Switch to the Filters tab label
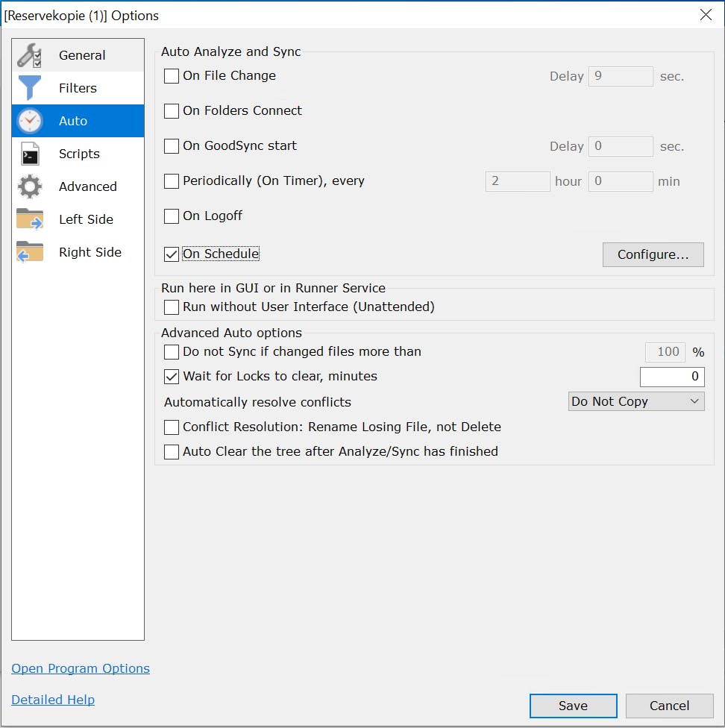Screen dimensions: 725x728 click(78, 88)
